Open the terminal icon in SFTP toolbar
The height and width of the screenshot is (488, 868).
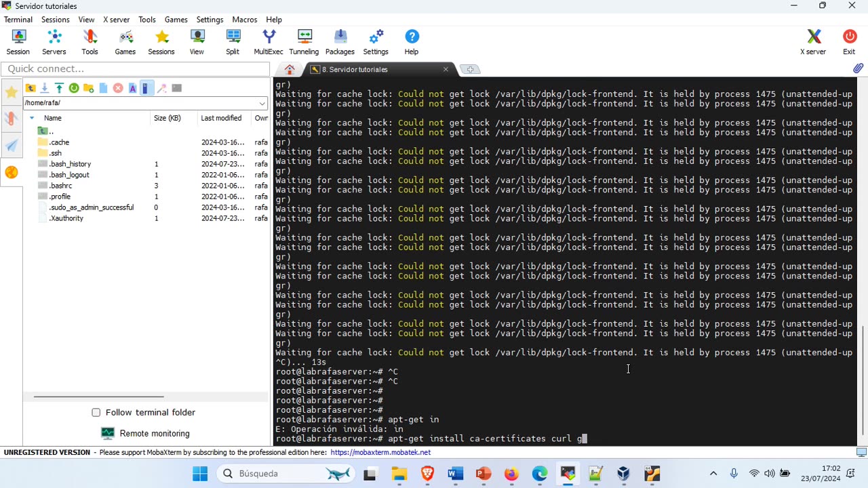(x=177, y=88)
